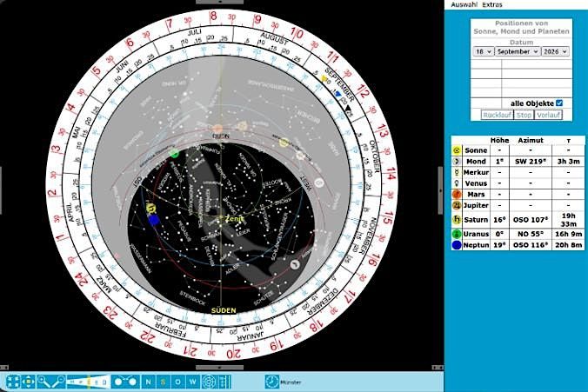This screenshot has height=392, width=588.
Task: Open the year dropdown showing 2026
Action: tap(555, 52)
